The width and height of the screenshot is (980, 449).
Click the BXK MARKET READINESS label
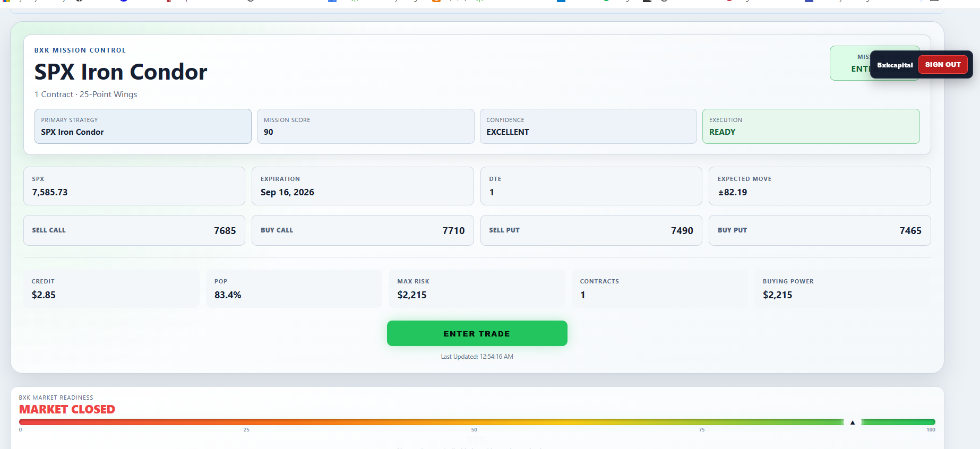(56, 398)
